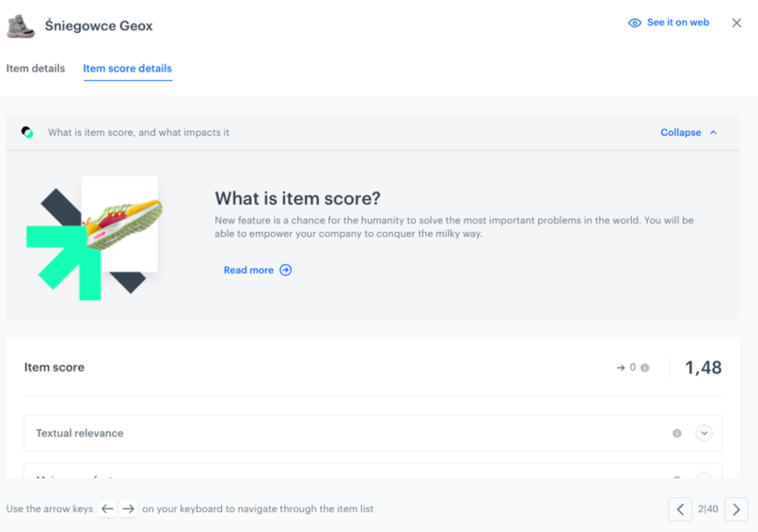Click the right arrow key icon in the footer hint
The width and height of the screenshot is (758, 532).
point(129,508)
